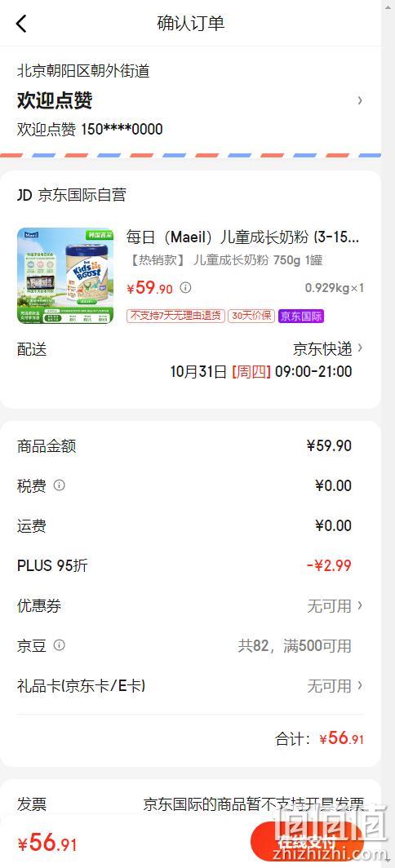This screenshot has height=868, width=395.
Task: Click the JD logo in store header
Action: (24, 195)
